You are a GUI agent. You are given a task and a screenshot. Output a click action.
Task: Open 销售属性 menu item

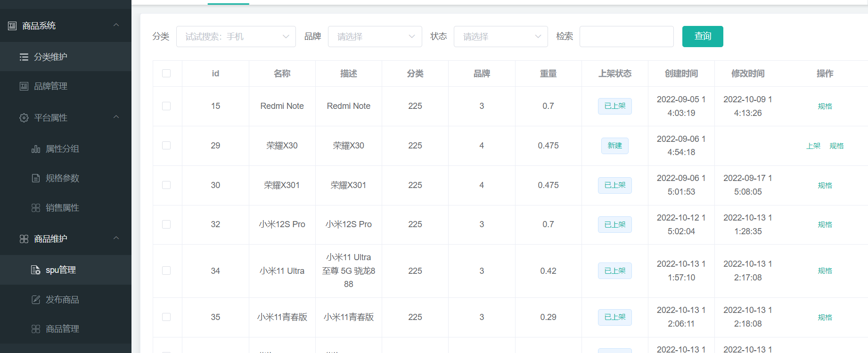click(x=66, y=208)
